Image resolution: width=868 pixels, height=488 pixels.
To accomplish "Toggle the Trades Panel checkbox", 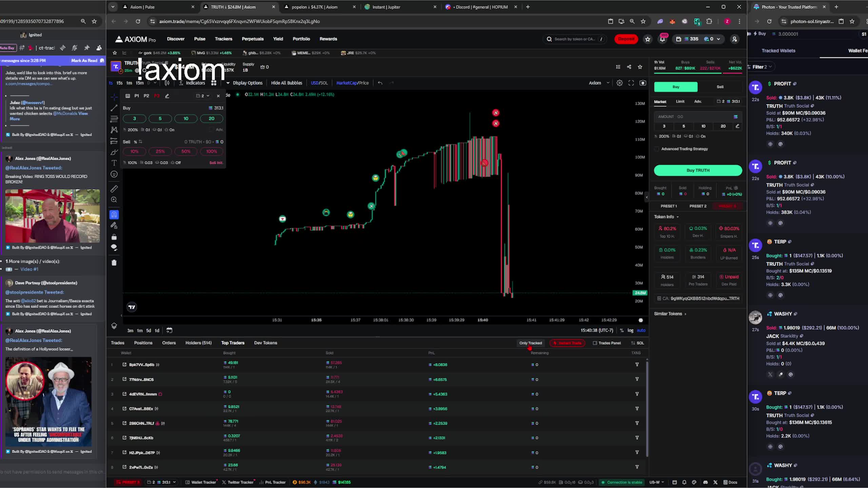I will (595, 343).
